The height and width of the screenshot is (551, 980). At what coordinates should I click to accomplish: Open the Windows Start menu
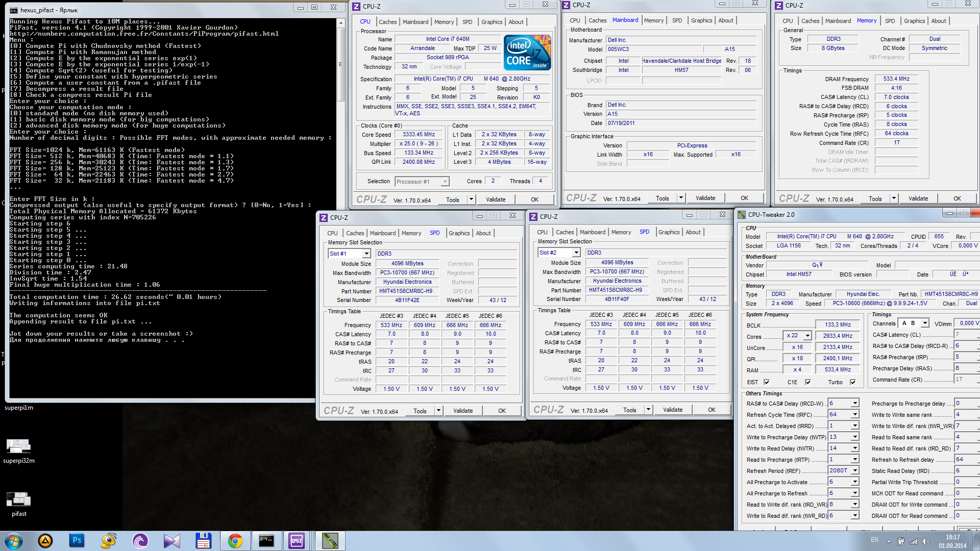[x=14, y=541]
